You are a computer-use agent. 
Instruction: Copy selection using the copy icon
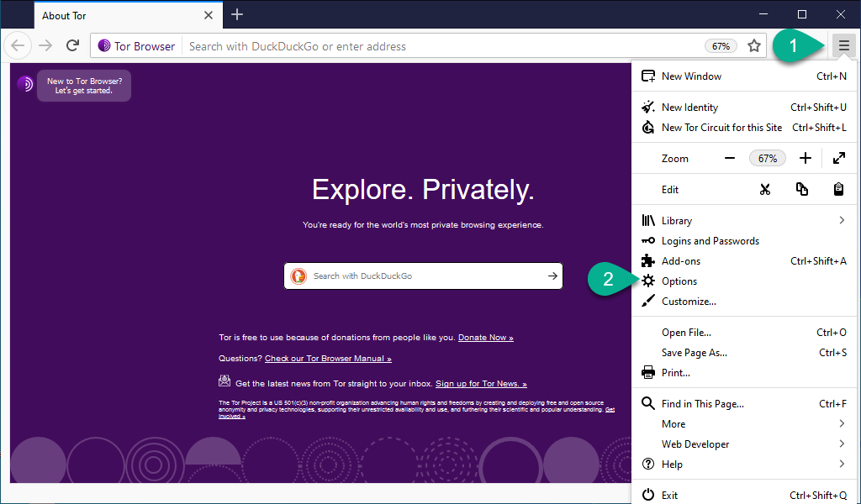pyautogui.click(x=801, y=190)
